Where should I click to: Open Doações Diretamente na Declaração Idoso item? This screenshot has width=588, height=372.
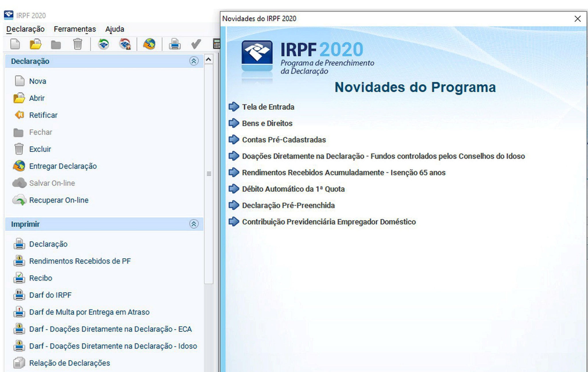coord(383,156)
